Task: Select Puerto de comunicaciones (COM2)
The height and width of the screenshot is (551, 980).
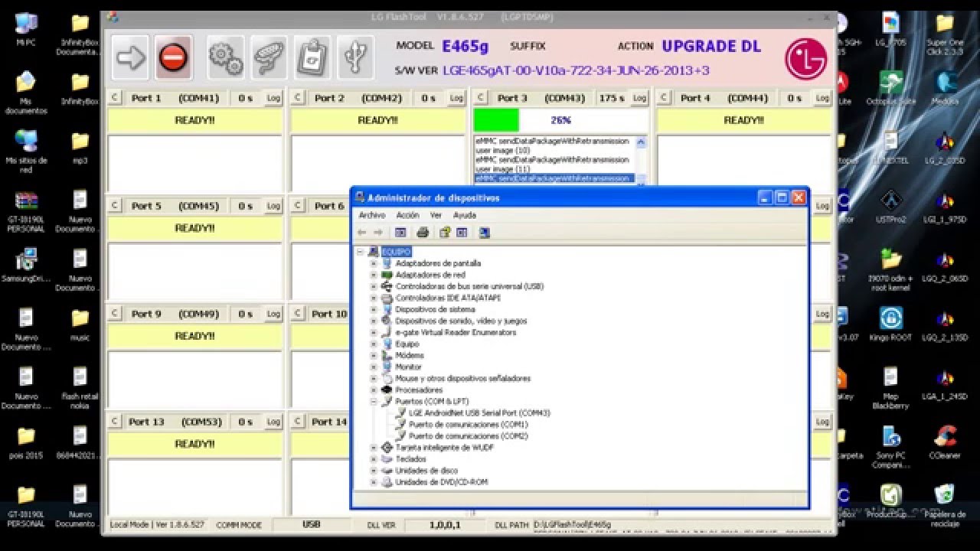Action: coord(468,435)
